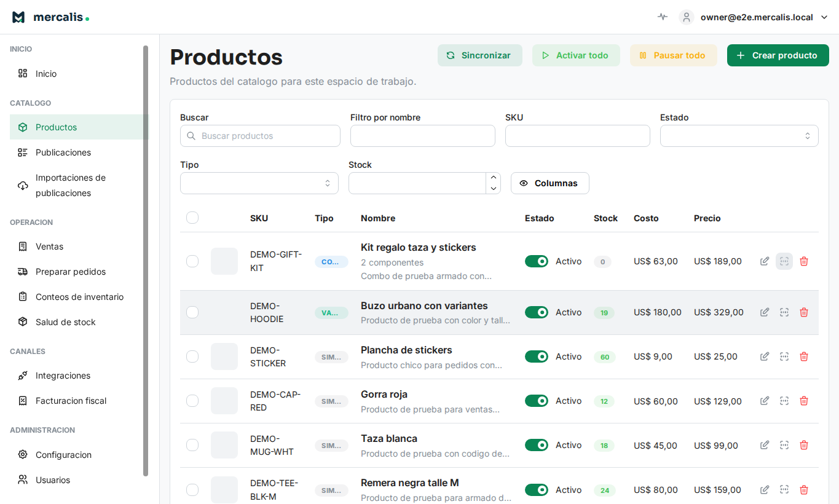Delete the Gorra roja product
The image size is (839, 504).
[x=804, y=401]
